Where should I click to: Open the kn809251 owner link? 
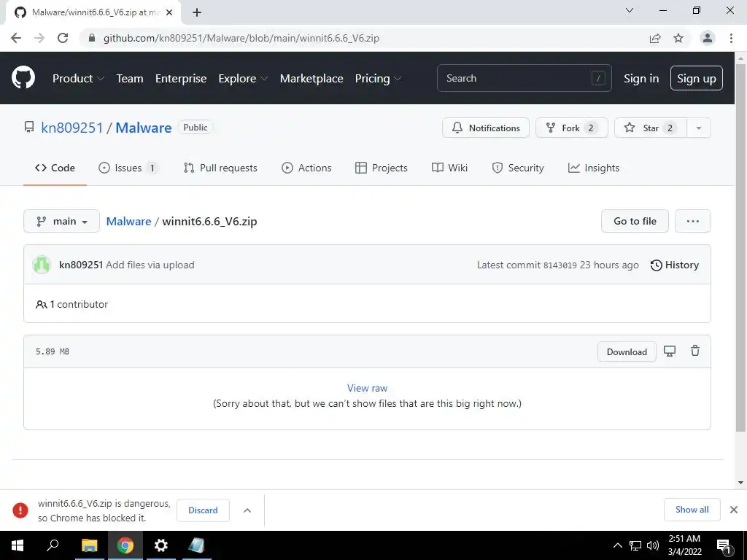pyautogui.click(x=72, y=128)
